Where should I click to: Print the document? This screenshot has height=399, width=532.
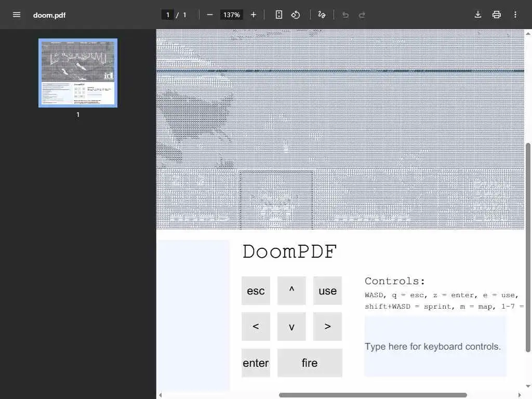(x=496, y=15)
